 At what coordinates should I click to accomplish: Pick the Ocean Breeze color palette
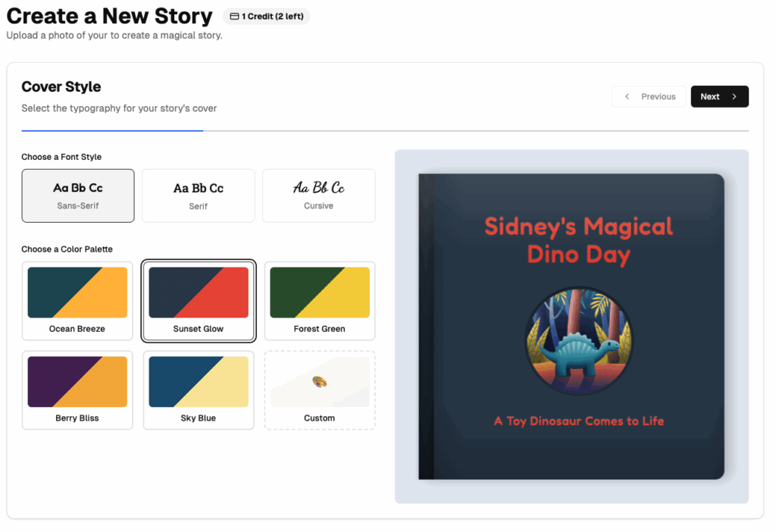point(77,301)
